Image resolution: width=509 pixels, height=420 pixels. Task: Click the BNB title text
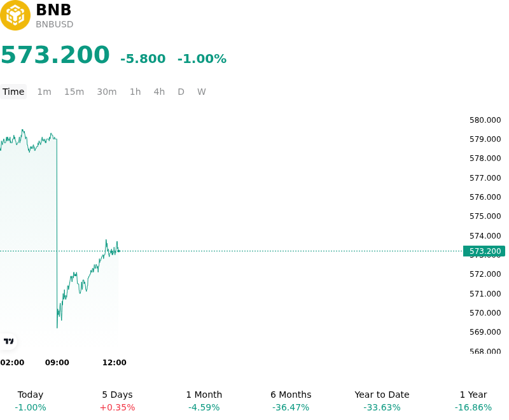(53, 10)
